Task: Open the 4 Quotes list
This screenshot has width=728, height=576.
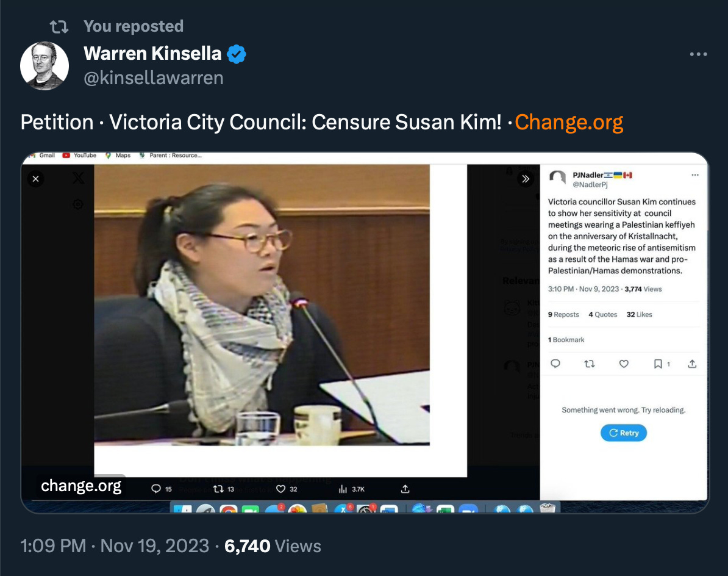Action: click(603, 314)
